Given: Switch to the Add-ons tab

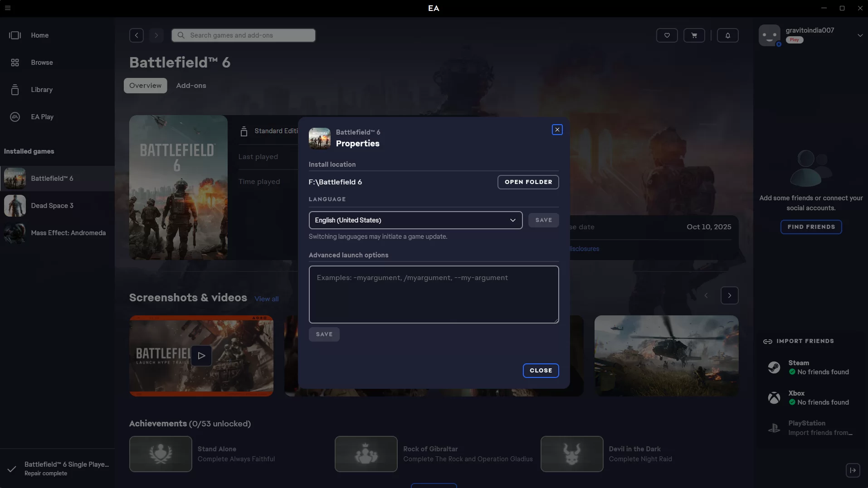Looking at the screenshot, I should (x=191, y=86).
